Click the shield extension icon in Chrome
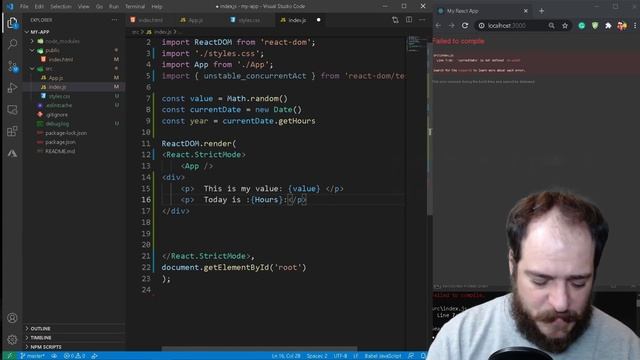The width and height of the screenshot is (640, 360). tap(595, 26)
